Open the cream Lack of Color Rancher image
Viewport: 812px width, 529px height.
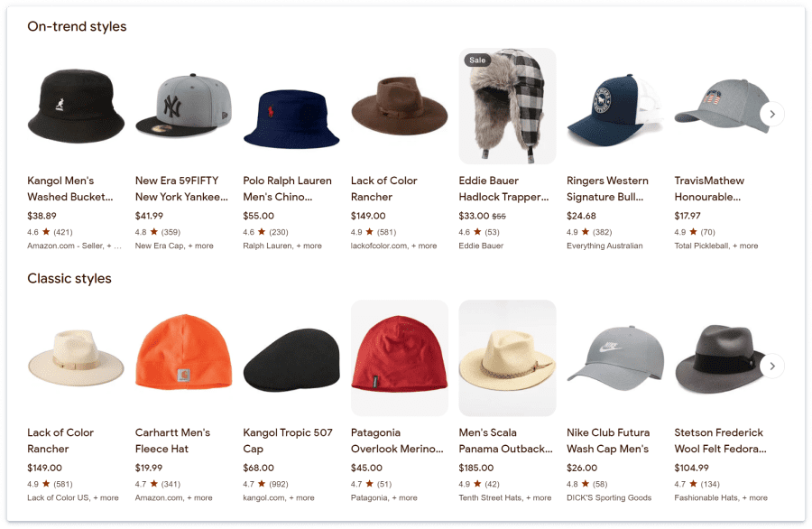(76, 358)
